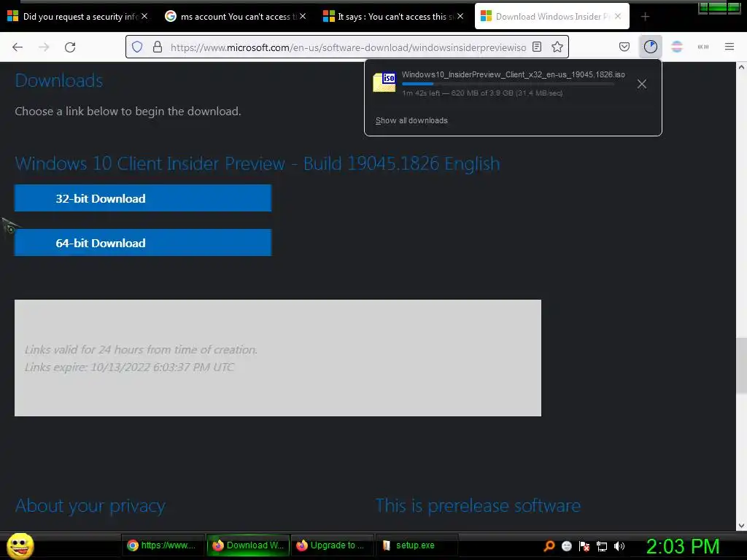Click 'Choose a link below to begin the download.'
747x560 pixels.
pos(128,111)
